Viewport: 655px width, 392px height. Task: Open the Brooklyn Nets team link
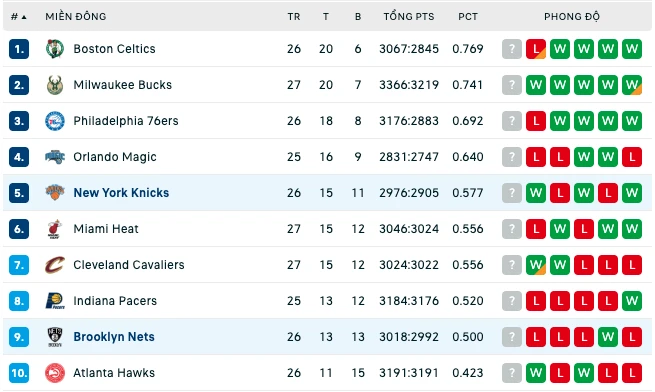click(x=114, y=337)
